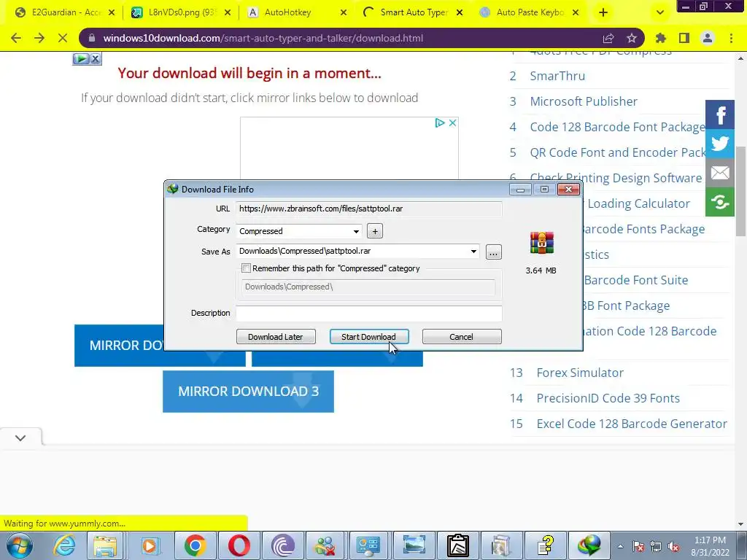Image resolution: width=747 pixels, height=560 pixels.
Task: Open the clock showing 1:17 PM
Action: pyautogui.click(x=711, y=546)
